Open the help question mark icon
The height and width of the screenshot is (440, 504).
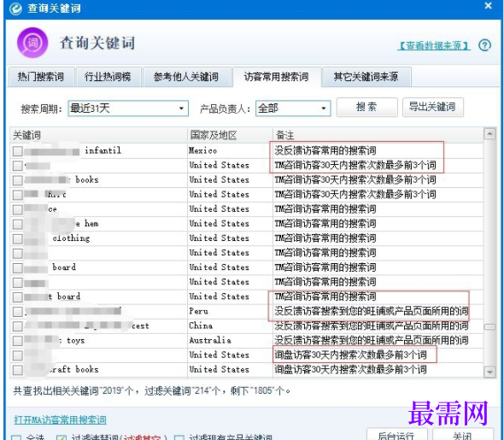[x=484, y=45]
